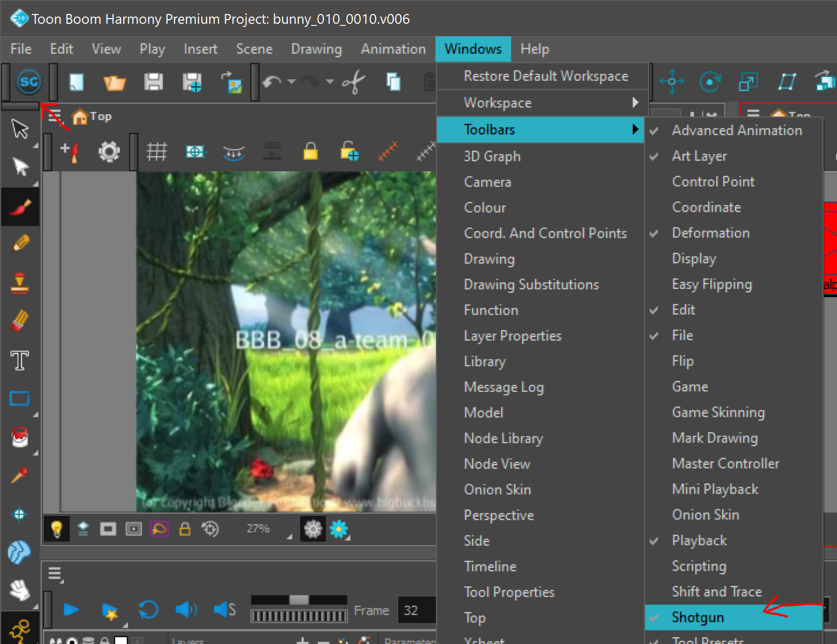Toggle sound playback speaker icon

(x=186, y=610)
